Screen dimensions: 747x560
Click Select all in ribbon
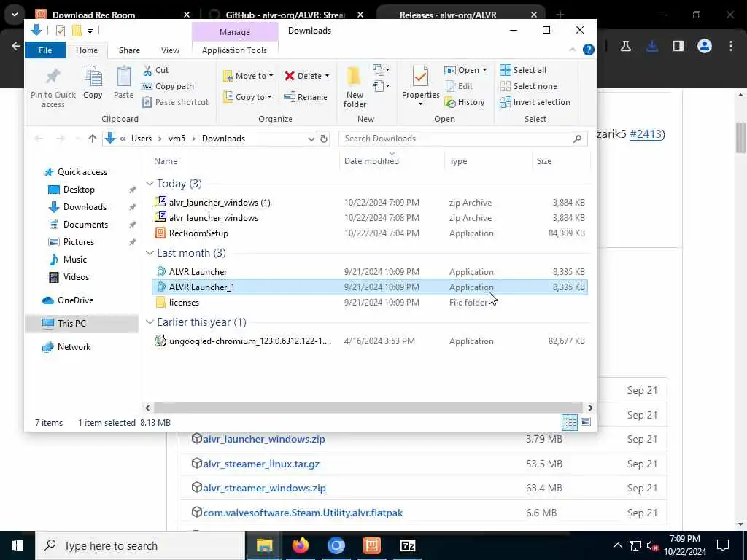tap(522, 70)
